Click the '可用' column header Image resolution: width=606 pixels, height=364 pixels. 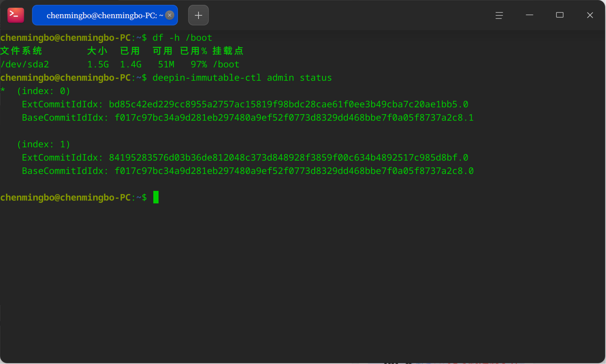163,51
